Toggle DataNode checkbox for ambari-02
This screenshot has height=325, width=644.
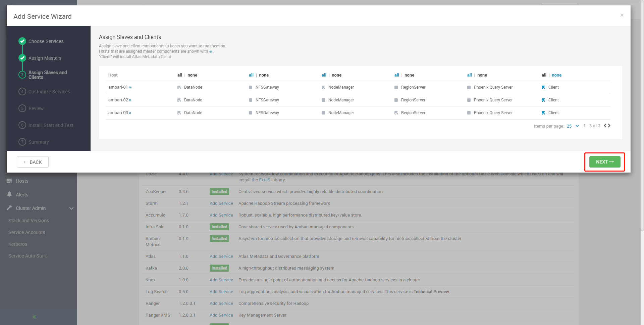tap(179, 100)
